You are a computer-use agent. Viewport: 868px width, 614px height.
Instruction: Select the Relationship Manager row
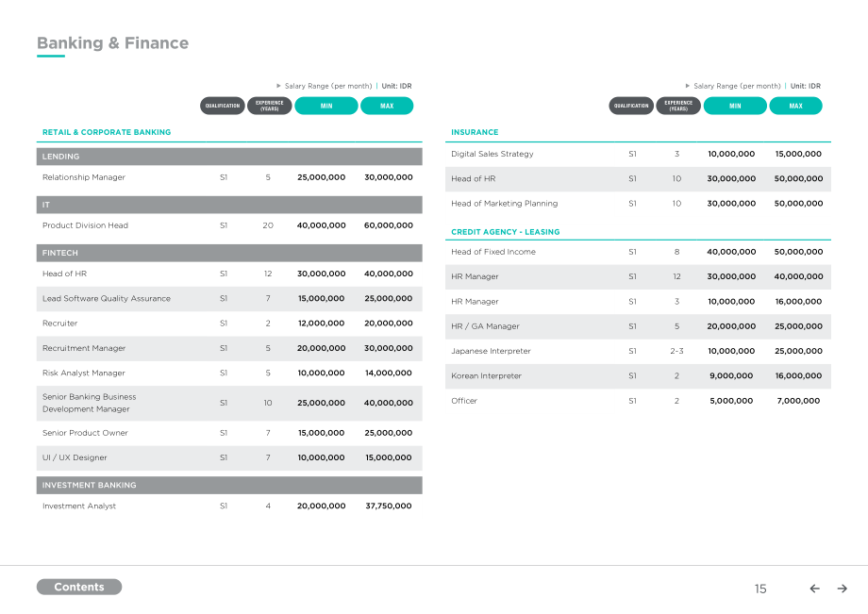point(229,177)
